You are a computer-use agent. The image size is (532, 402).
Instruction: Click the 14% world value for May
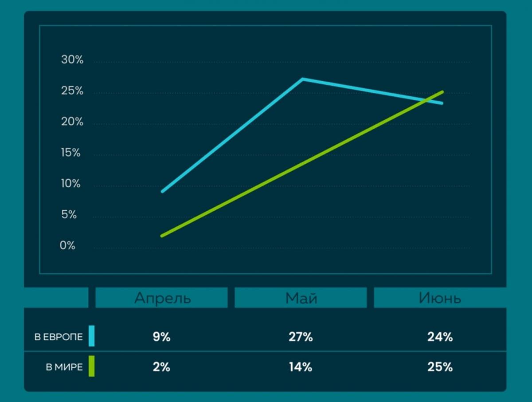tap(301, 367)
